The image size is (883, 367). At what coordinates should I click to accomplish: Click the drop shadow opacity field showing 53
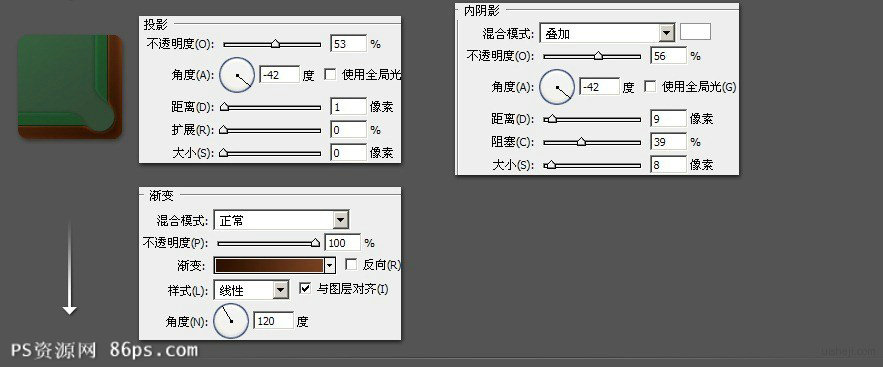pos(349,43)
